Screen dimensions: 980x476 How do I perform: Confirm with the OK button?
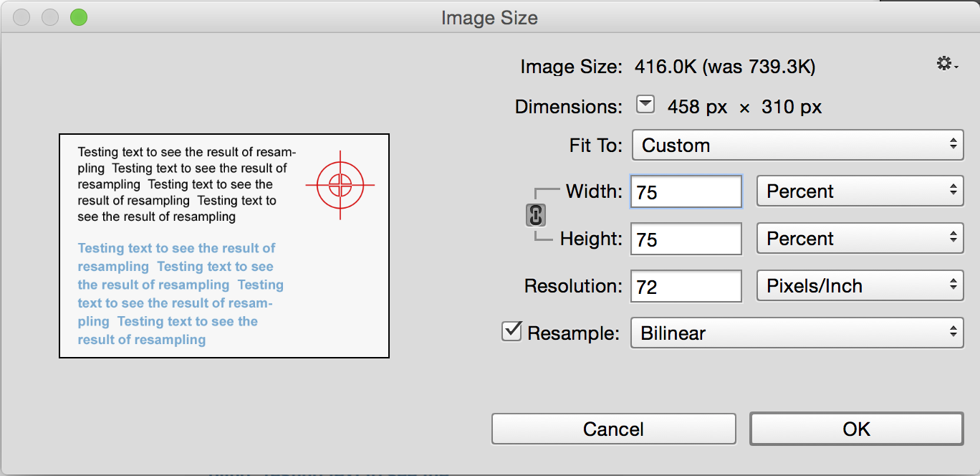(857, 429)
